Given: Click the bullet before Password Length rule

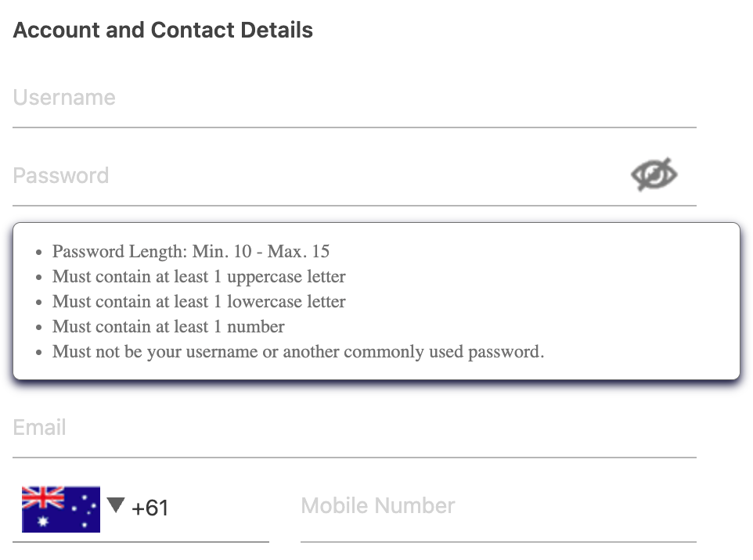Looking at the screenshot, I should (39, 253).
